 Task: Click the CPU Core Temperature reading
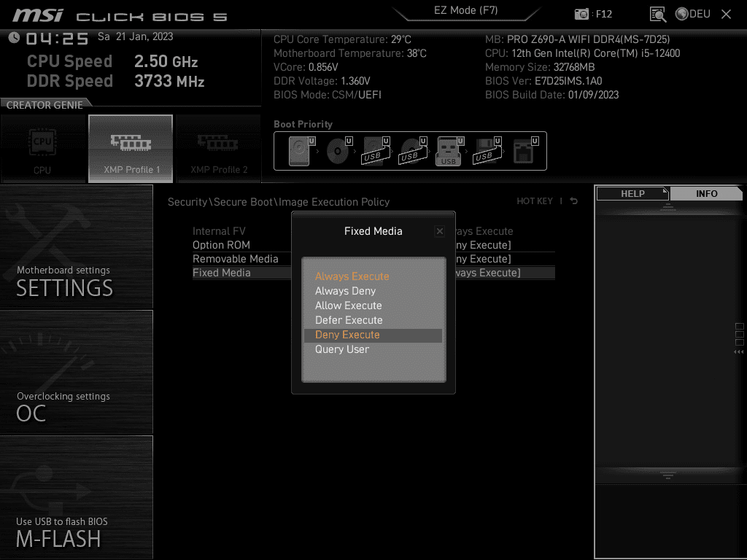pos(342,39)
